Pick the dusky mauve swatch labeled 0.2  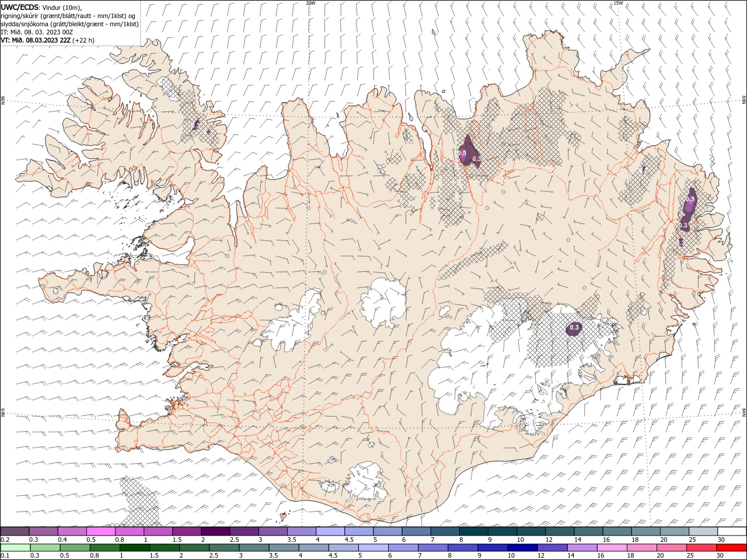pyautogui.click(x=15, y=531)
